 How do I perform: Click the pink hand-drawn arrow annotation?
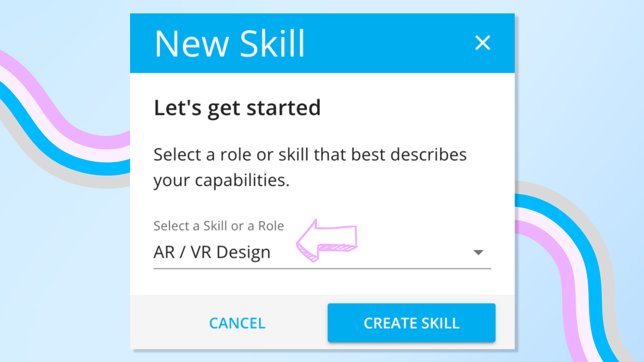coord(327,241)
